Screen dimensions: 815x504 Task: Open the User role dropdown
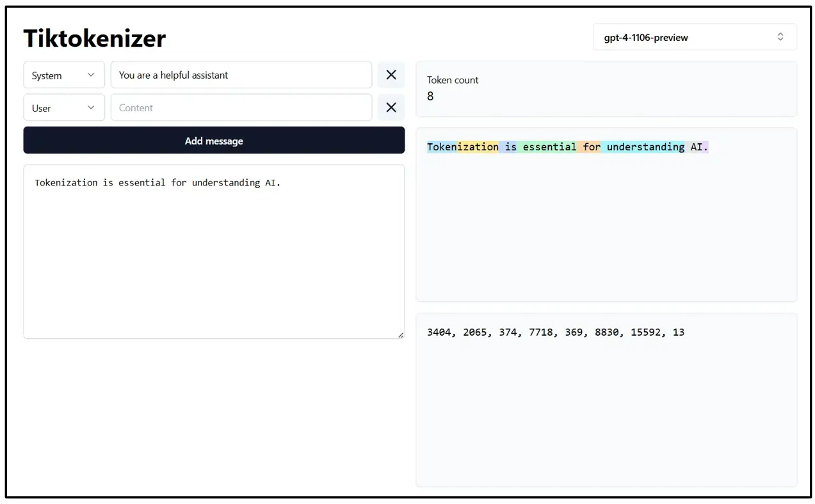63,107
